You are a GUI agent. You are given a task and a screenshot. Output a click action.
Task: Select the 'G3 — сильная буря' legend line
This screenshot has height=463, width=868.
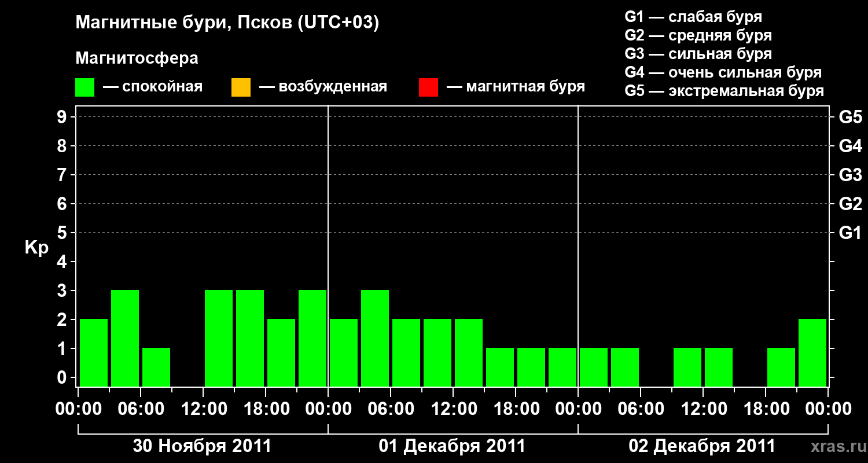coord(698,54)
